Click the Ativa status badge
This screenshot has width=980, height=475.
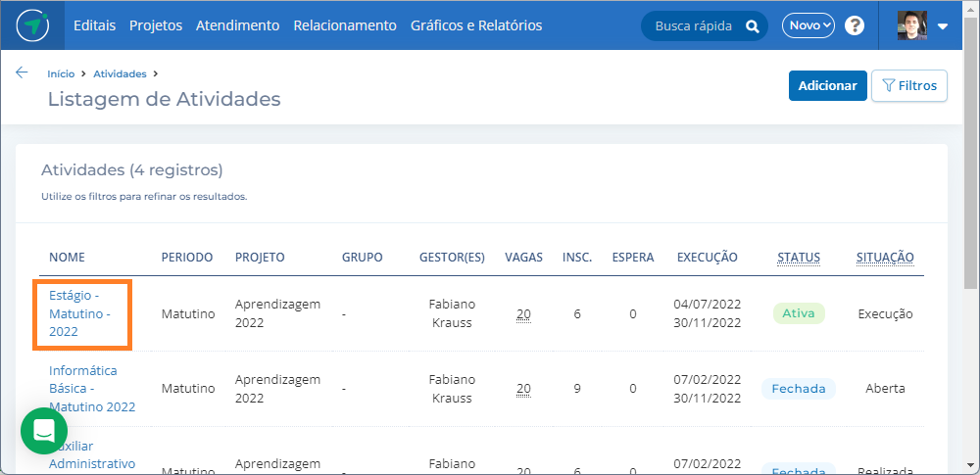(799, 313)
